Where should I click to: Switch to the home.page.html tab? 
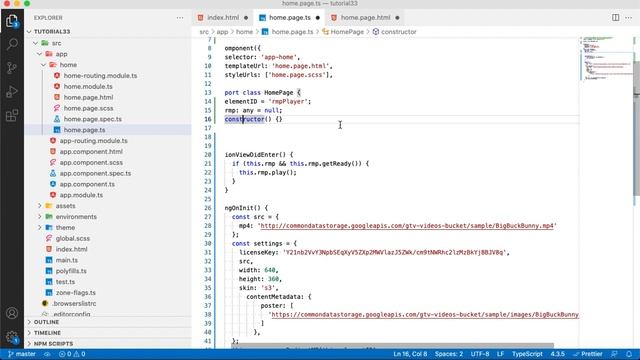(365, 18)
